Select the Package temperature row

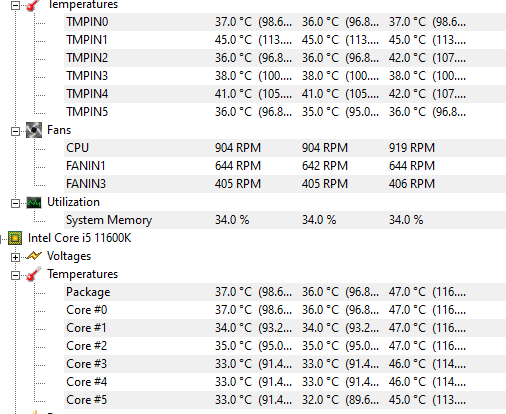[285, 292]
